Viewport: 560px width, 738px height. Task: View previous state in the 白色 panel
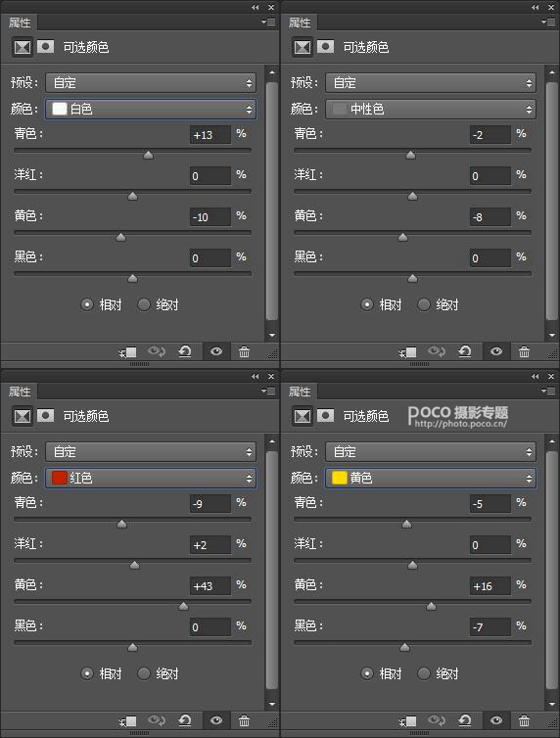[x=157, y=351]
